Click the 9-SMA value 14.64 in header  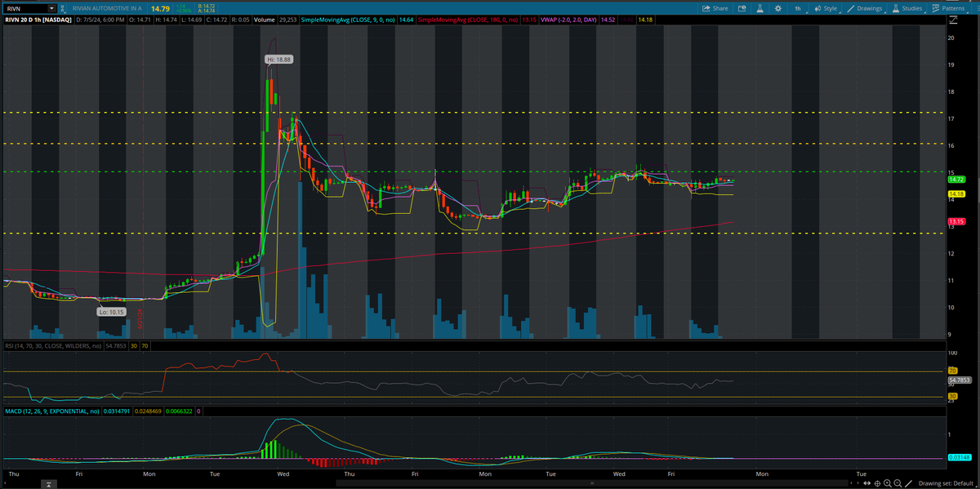click(405, 20)
